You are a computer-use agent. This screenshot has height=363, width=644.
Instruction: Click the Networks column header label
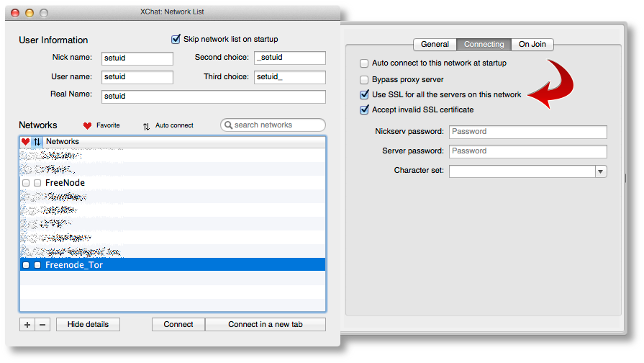63,141
